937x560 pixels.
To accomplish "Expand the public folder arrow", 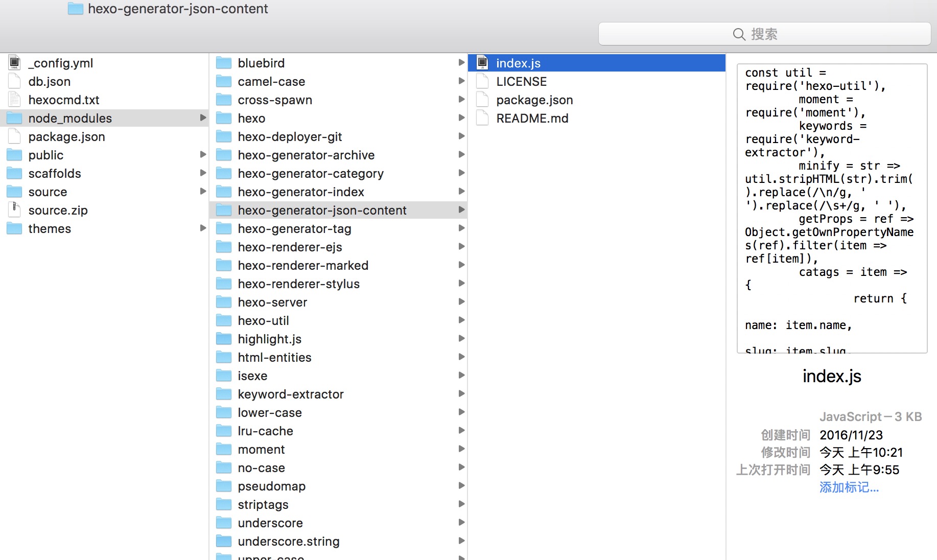I will [x=203, y=154].
